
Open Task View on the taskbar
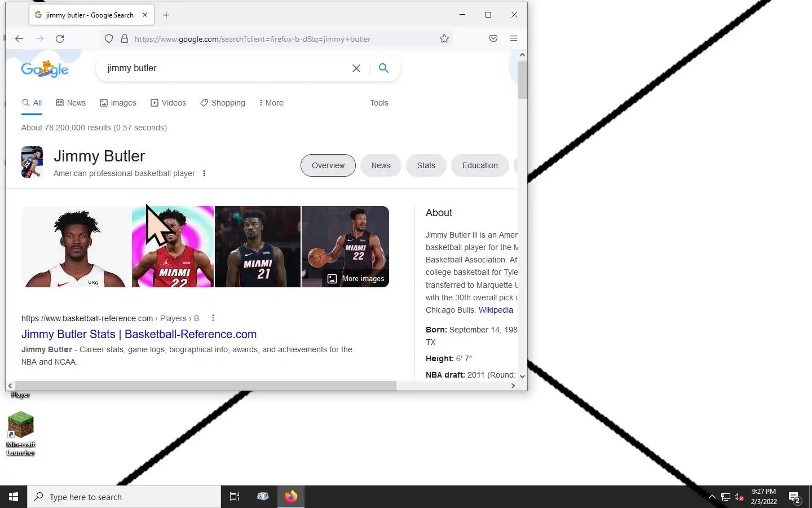(x=235, y=497)
